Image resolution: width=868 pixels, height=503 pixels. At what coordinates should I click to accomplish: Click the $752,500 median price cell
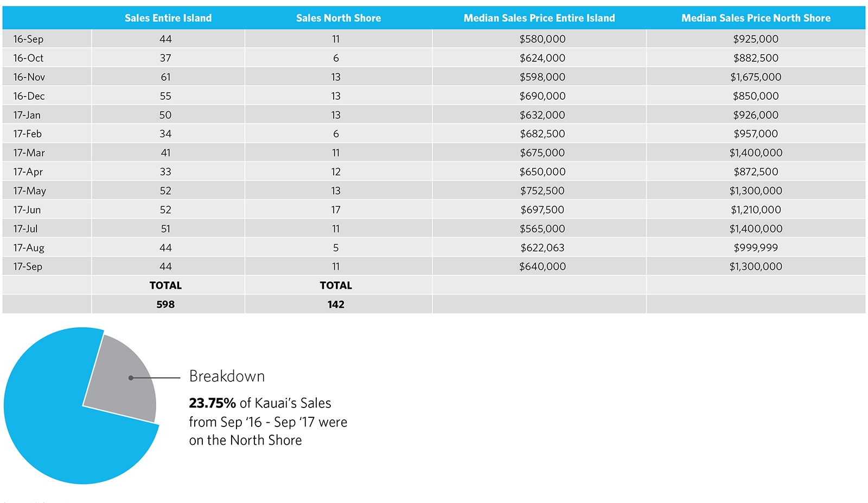click(x=542, y=191)
